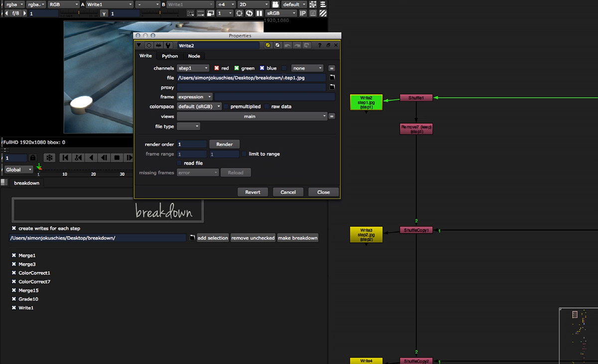Click the Render button
The height and width of the screenshot is (364, 598).
pyautogui.click(x=224, y=144)
